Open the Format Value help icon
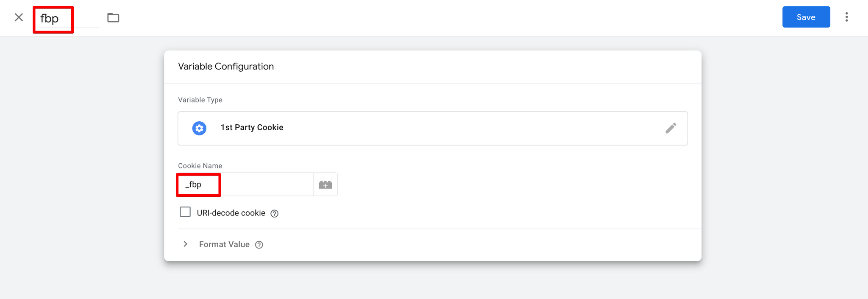Viewport: 868px width, 299px height. pos(259,245)
